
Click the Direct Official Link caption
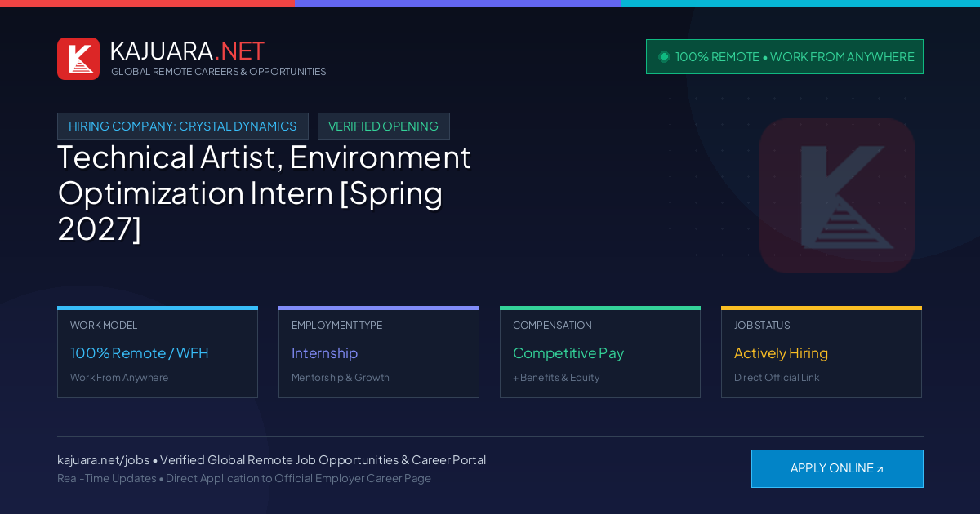(777, 378)
